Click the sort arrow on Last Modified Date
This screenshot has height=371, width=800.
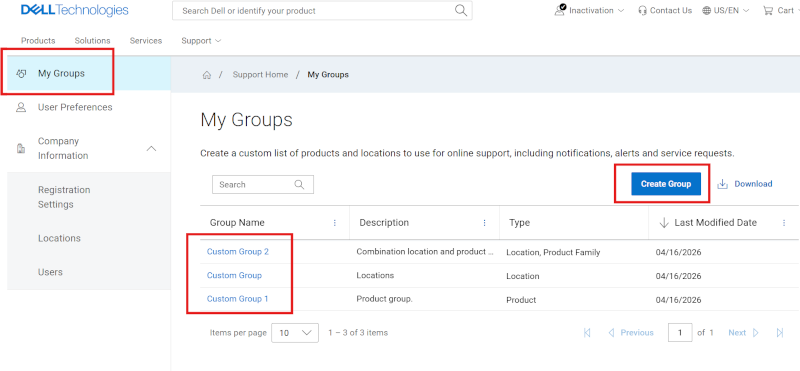[x=664, y=223]
